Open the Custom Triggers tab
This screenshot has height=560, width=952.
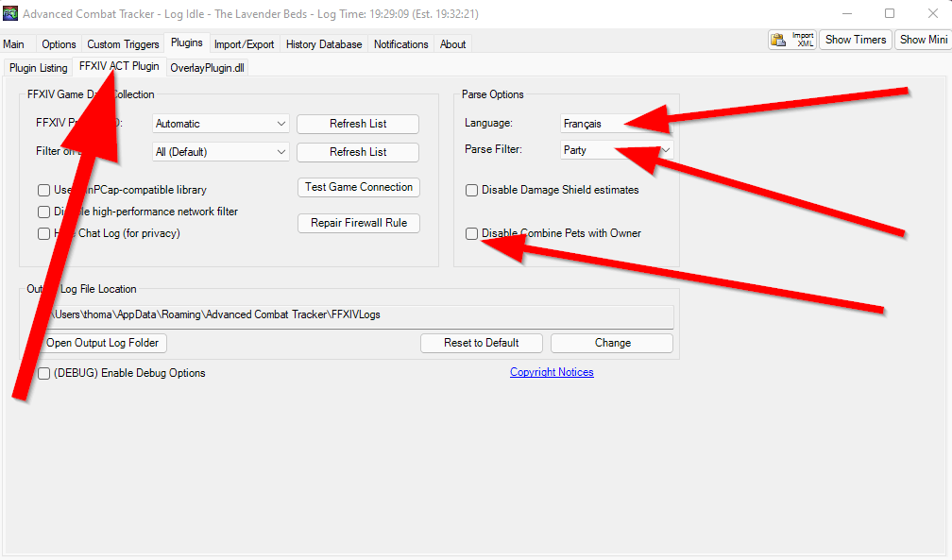123,44
